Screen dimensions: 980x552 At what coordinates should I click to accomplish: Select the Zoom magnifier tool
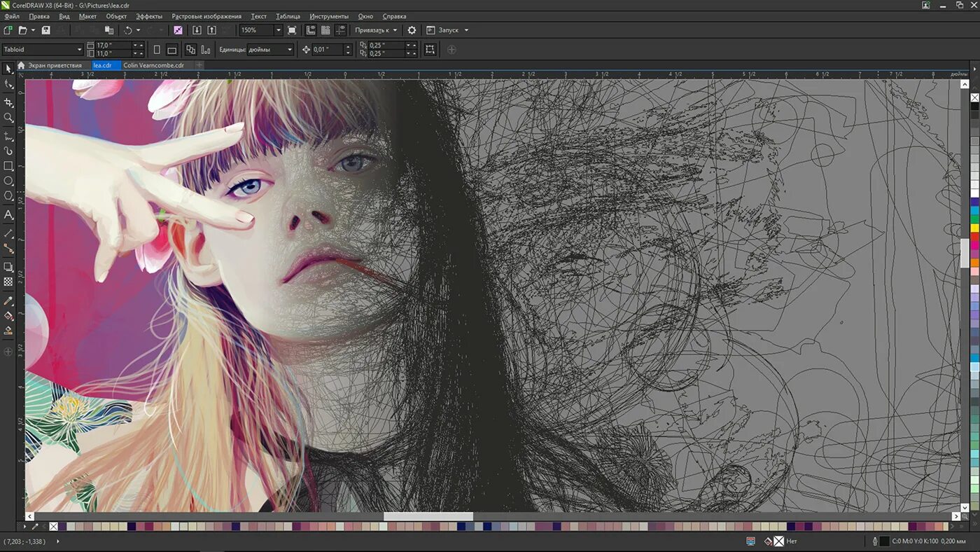coord(8,118)
